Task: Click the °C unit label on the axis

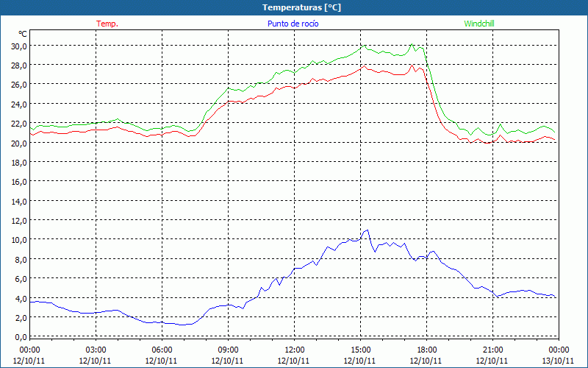Action: tap(23, 34)
